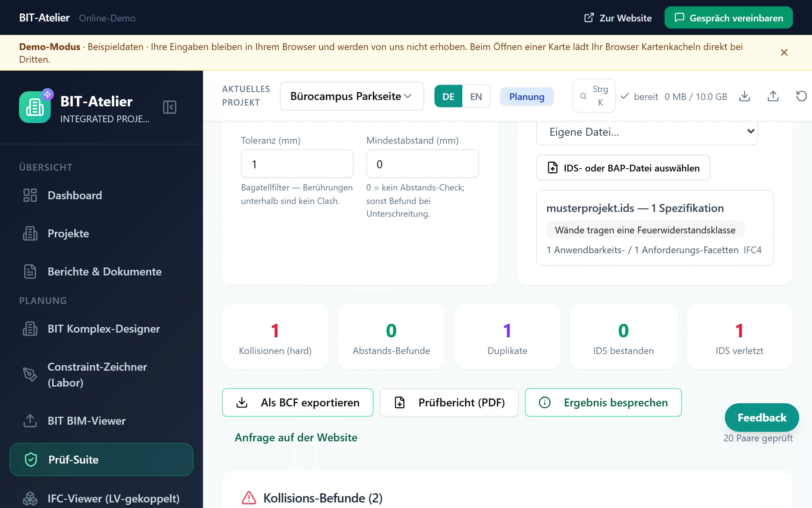Click the reset/undo circular arrow icon

801,96
